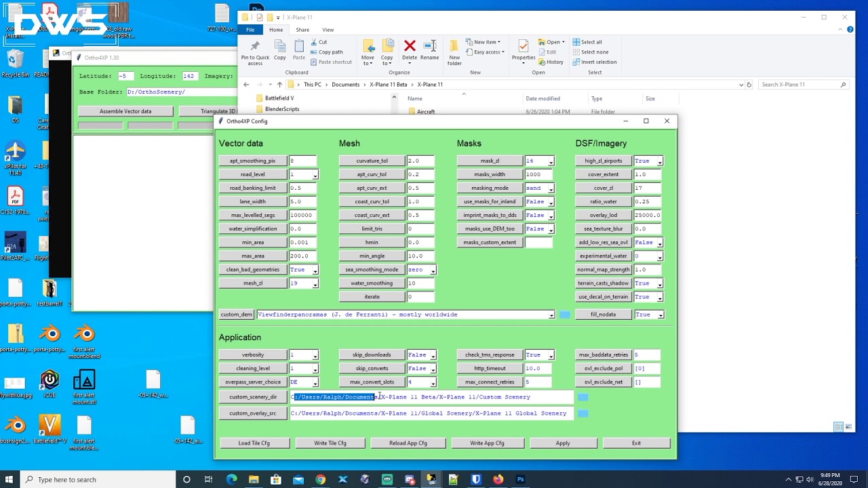Toggle masks_use_DEM_too value
Screen dimensions: 868x488
pyautogui.click(x=540, y=229)
